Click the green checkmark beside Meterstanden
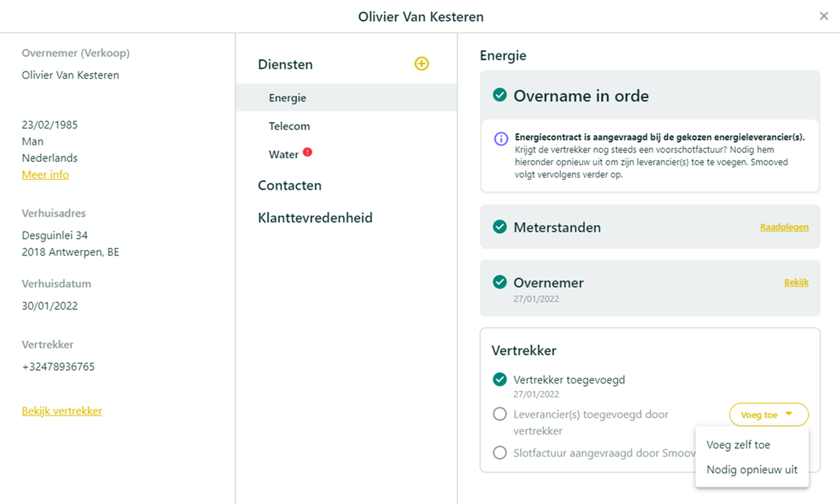This screenshot has width=840, height=504. tap(500, 227)
